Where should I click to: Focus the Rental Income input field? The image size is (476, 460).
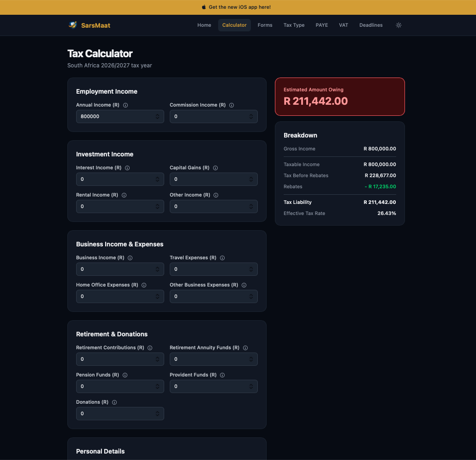[x=120, y=206]
